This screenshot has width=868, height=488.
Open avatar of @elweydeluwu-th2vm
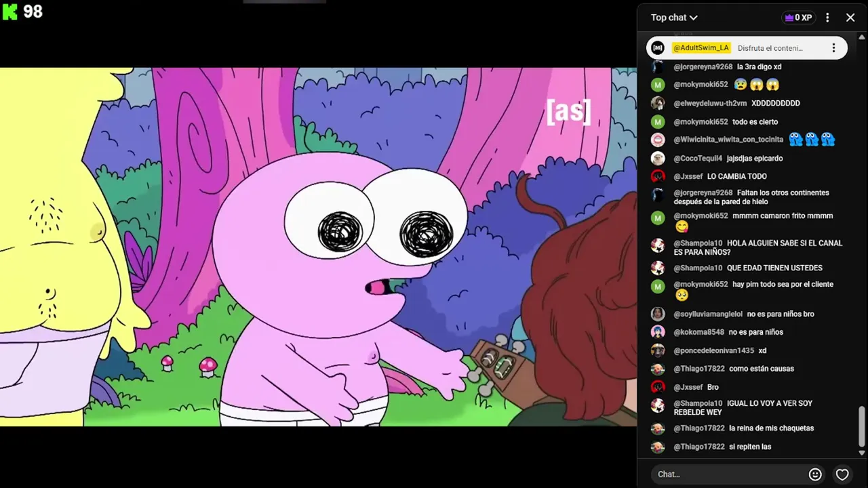(x=658, y=103)
